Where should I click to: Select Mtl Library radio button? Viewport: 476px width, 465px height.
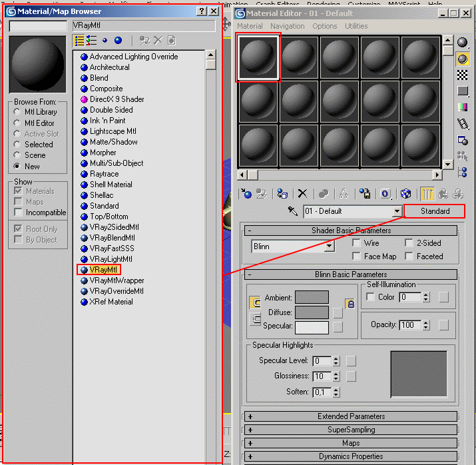click(x=17, y=112)
